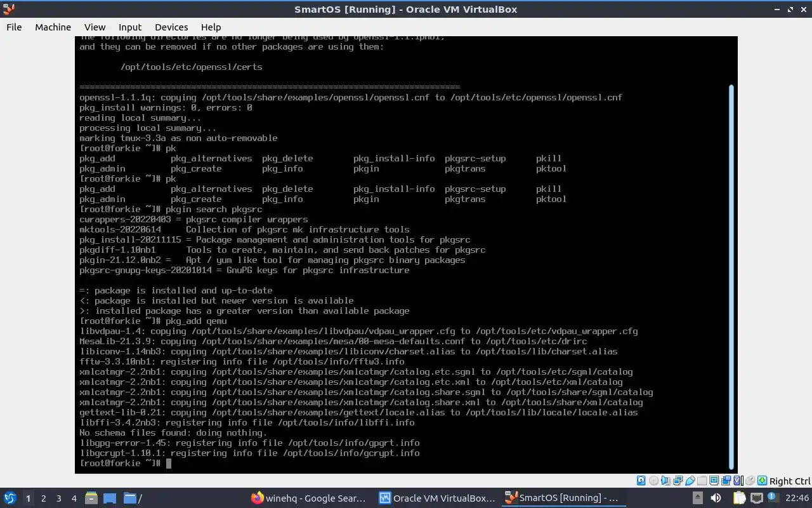Click 'No schema files found: doing nothing.' line
This screenshot has height=508, width=812.
coord(173,432)
